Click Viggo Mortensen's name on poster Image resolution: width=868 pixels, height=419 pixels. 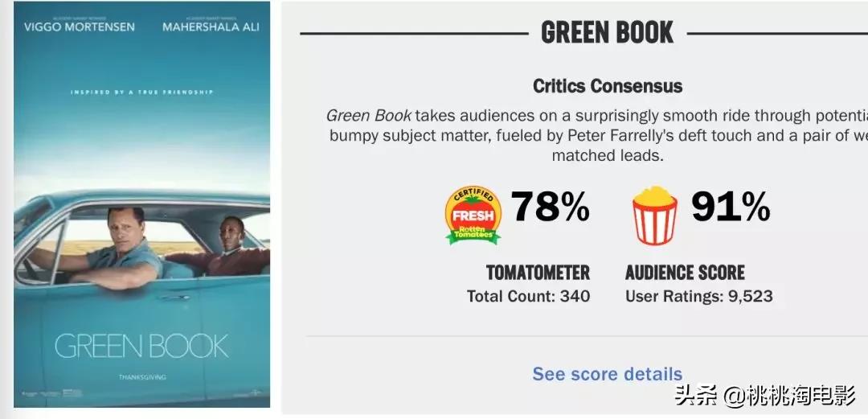coord(80,27)
